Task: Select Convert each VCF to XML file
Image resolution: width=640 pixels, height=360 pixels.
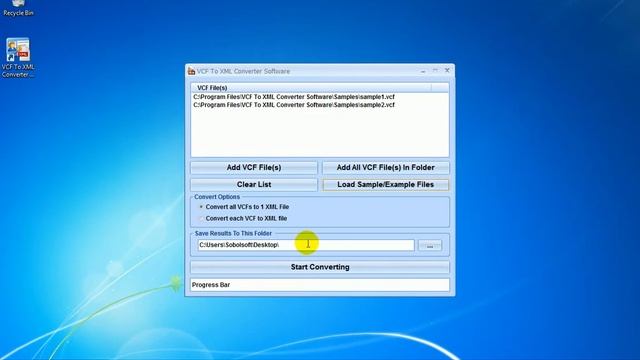Action: pos(243,218)
